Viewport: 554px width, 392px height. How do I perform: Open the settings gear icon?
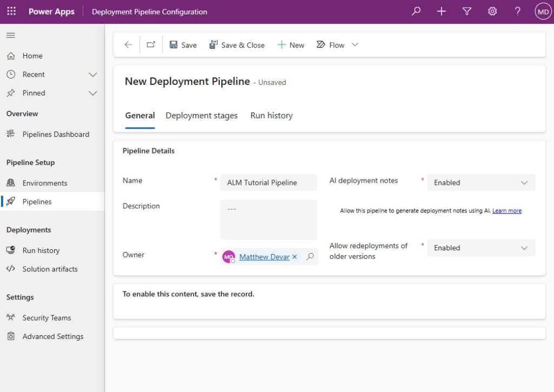(x=492, y=11)
